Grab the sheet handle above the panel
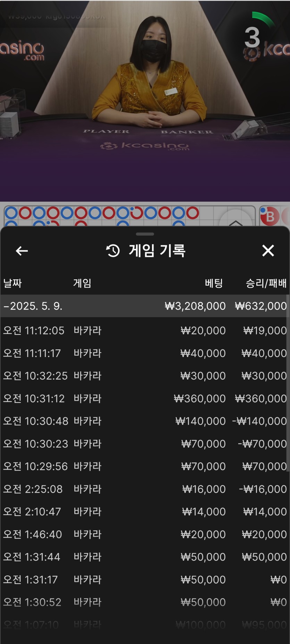Viewport: 290px width, 644px height. 145,234
